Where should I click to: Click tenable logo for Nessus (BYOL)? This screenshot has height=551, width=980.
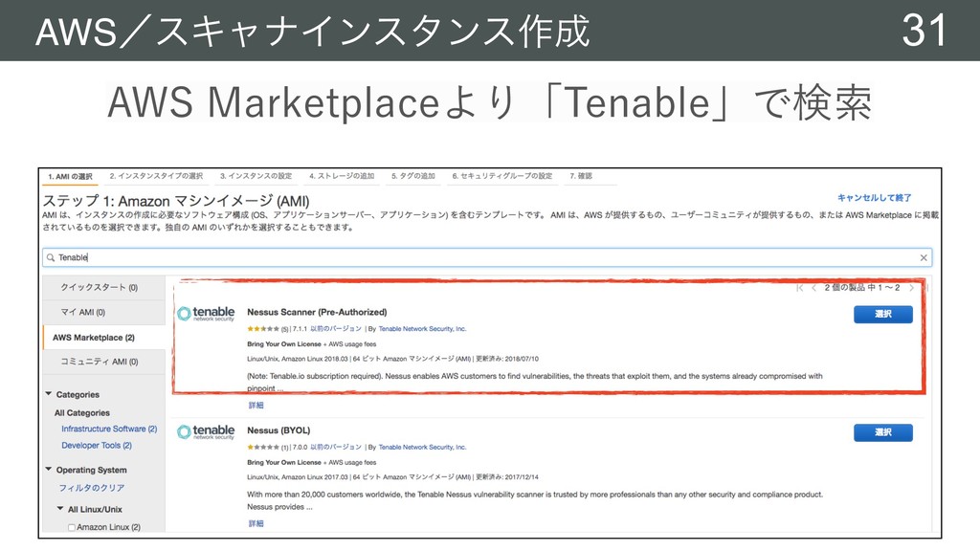(206, 431)
